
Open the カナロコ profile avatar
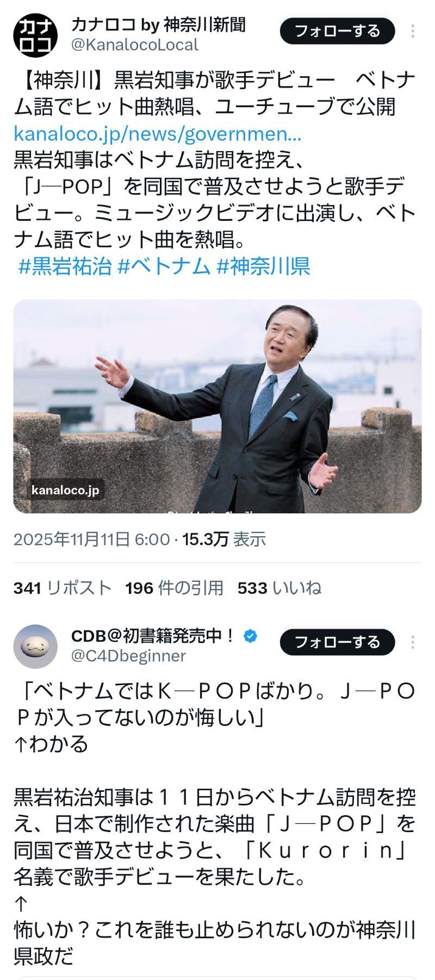35,35
